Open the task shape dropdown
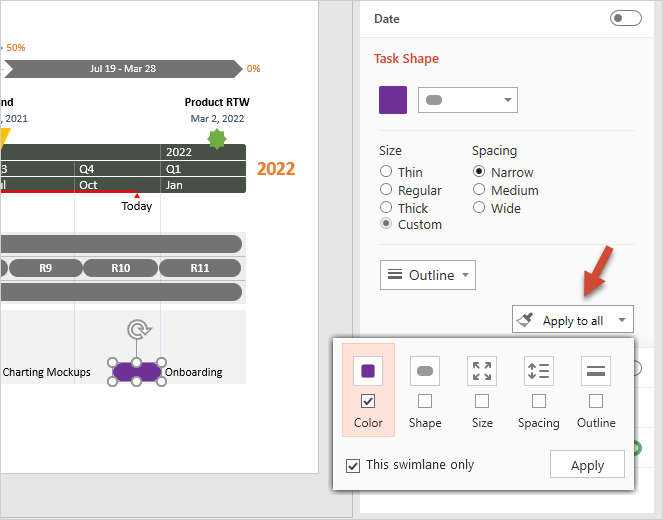The image size is (663, 520). pos(468,100)
